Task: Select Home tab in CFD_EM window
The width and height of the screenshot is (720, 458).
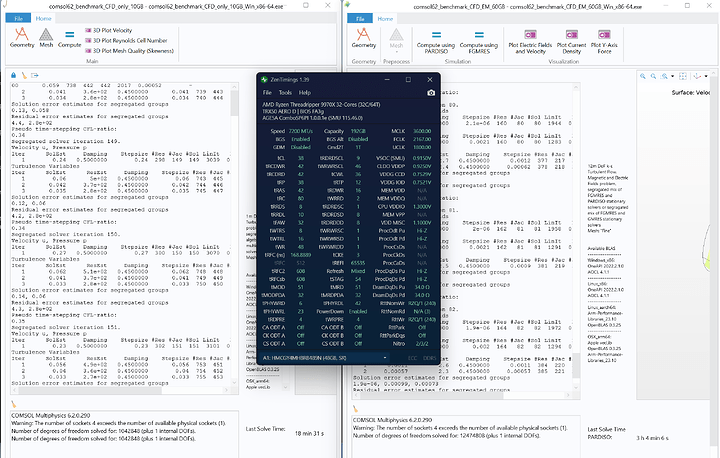Action: (x=385, y=19)
